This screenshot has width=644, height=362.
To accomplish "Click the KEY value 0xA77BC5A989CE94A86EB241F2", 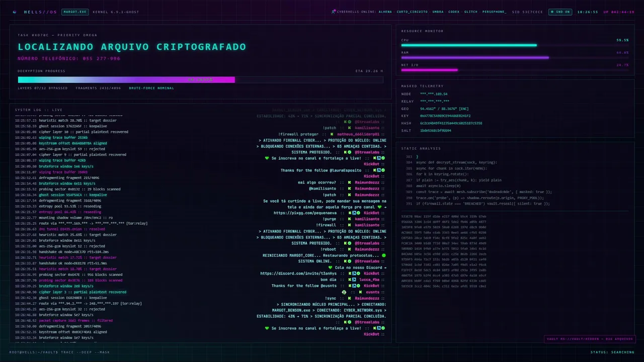I will click(x=445, y=116).
